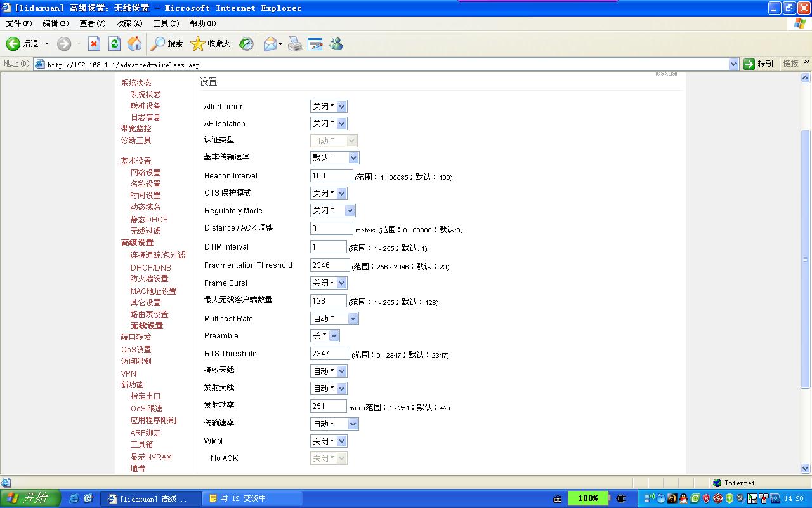Open 联机设备 sidebar link
812x508 pixels.
click(145, 106)
